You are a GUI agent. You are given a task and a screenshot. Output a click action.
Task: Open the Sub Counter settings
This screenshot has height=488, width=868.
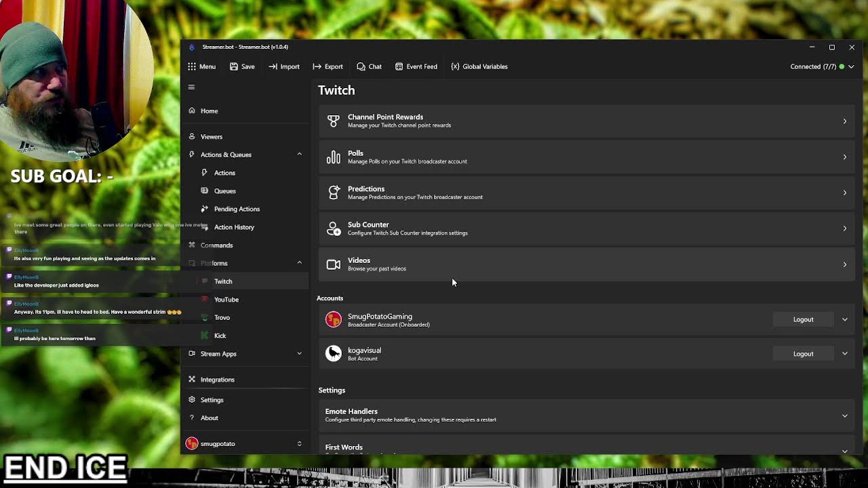pyautogui.click(x=587, y=228)
